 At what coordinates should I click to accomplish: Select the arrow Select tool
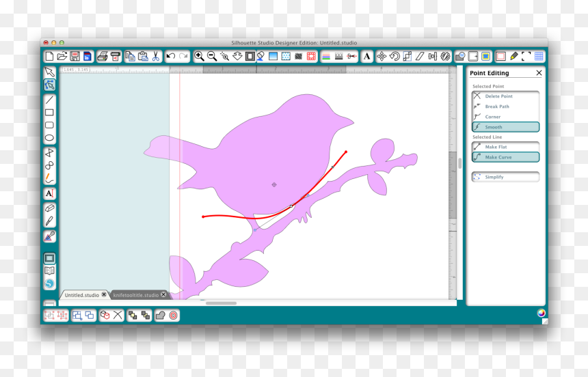(49, 72)
